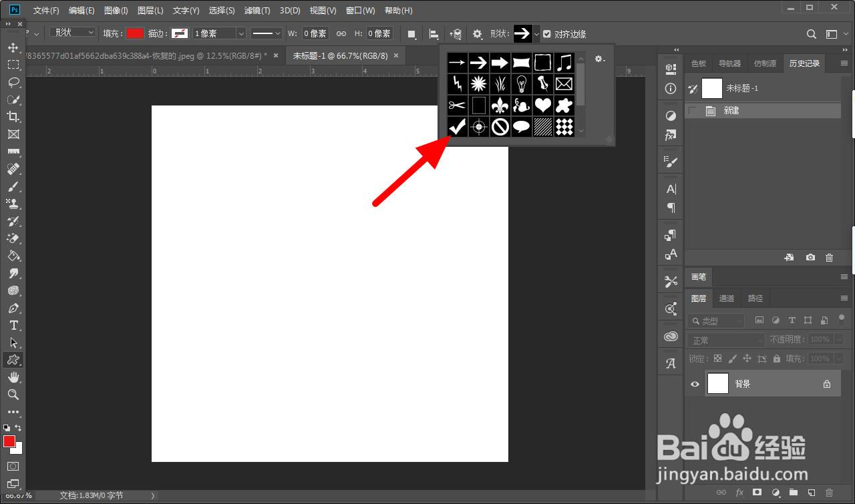
Task: Click the red foreground color swatch
Action: coord(9,441)
